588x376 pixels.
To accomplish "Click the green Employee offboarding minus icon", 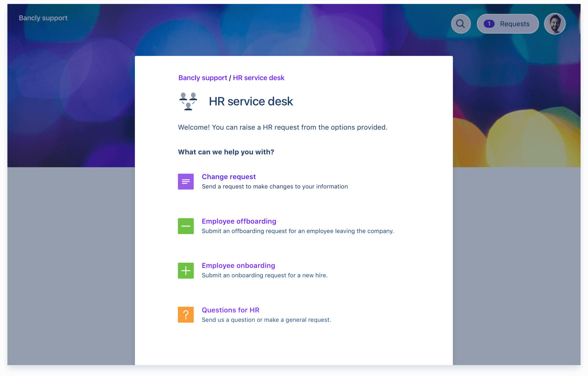I will (185, 226).
